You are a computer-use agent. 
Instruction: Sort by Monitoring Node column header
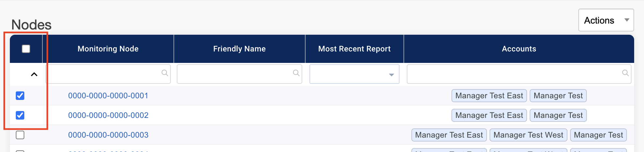[108, 49]
